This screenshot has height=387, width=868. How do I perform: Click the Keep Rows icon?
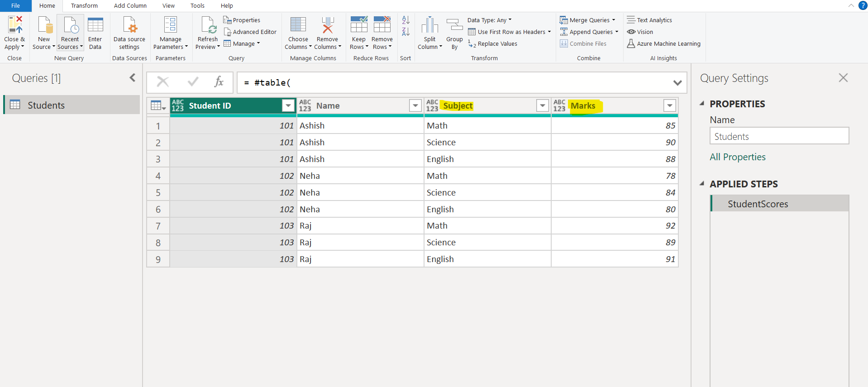tap(358, 25)
